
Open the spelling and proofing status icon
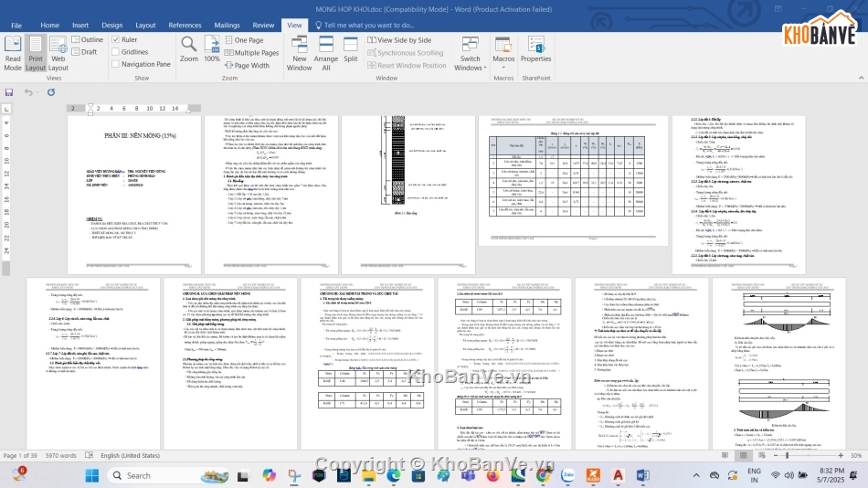(90, 455)
